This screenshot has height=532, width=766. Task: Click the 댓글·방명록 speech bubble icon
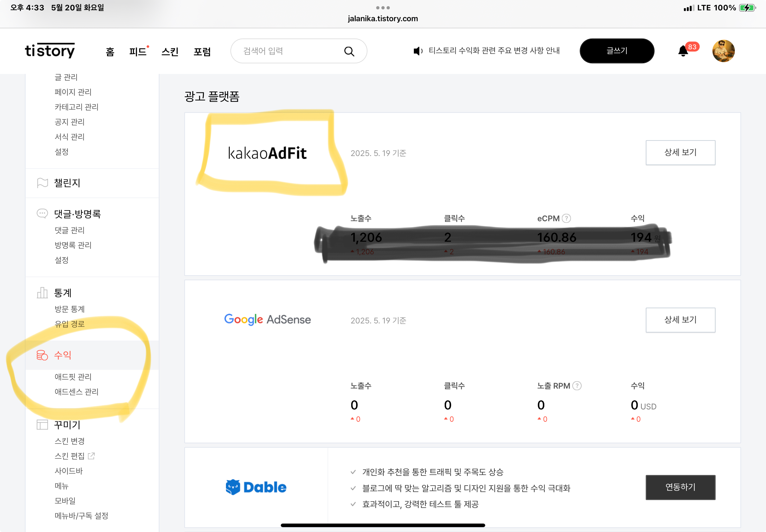tap(42, 214)
